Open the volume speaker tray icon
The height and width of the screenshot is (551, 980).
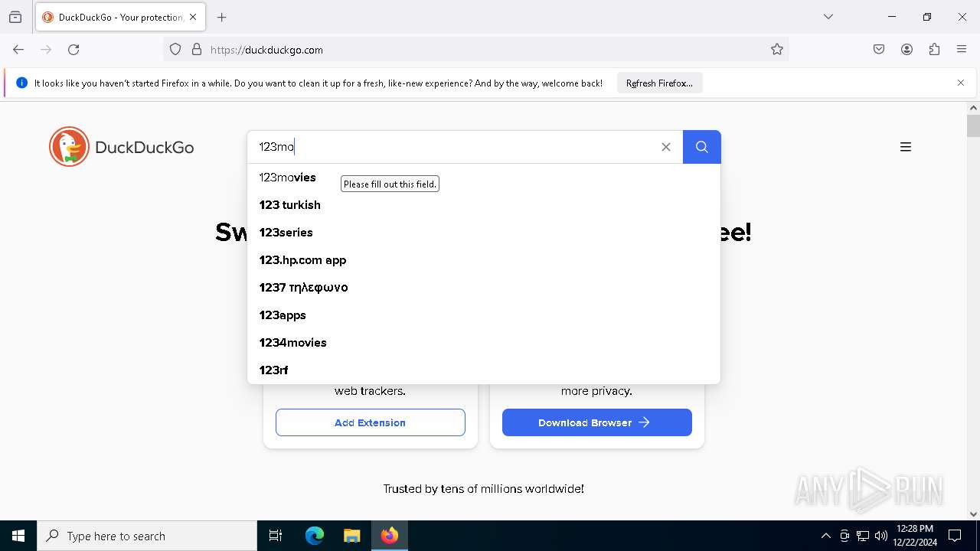[x=881, y=536]
